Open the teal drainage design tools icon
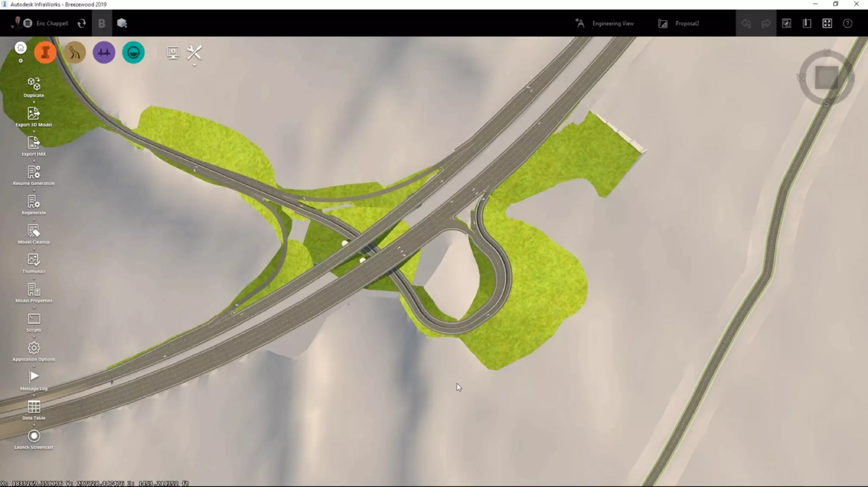 (133, 53)
